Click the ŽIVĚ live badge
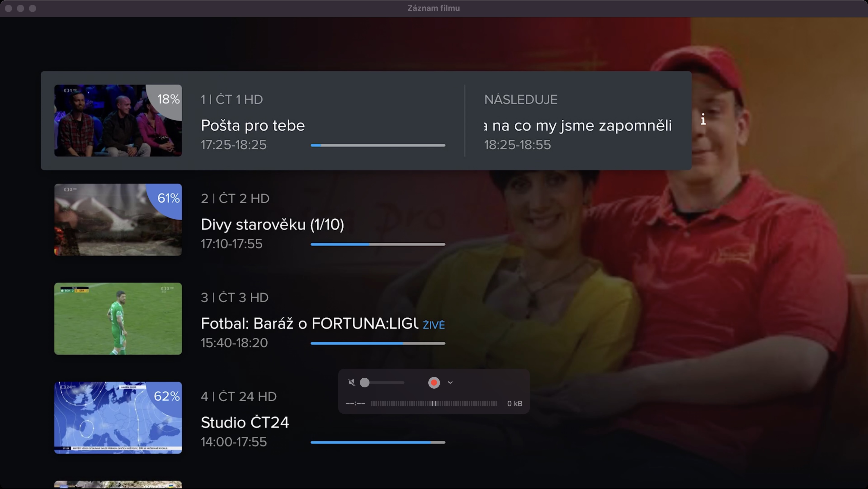Viewport: 868px width, 489px height. [434, 325]
